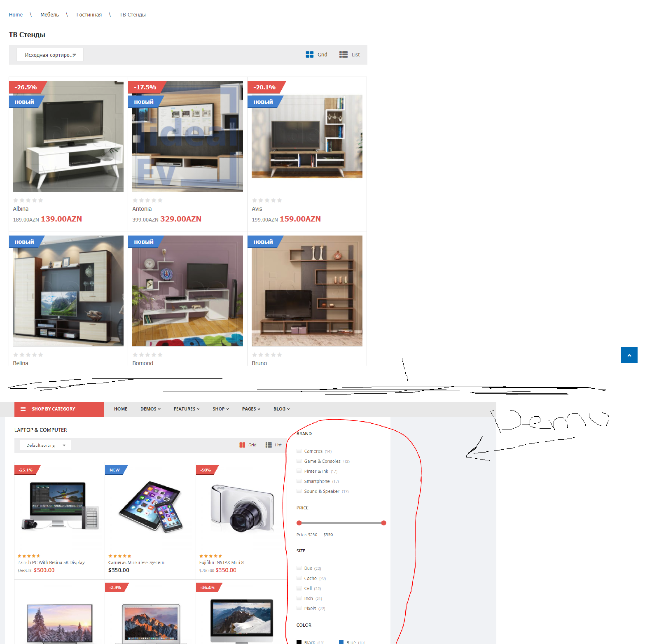Viewport: 652px width, 644px height.
Task: Click the 329.00AZN price of Antonia
Action: 181,219
